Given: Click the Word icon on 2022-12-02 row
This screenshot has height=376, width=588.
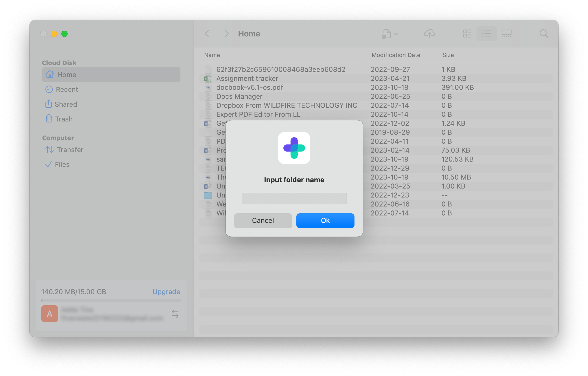Looking at the screenshot, I should point(208,123).
